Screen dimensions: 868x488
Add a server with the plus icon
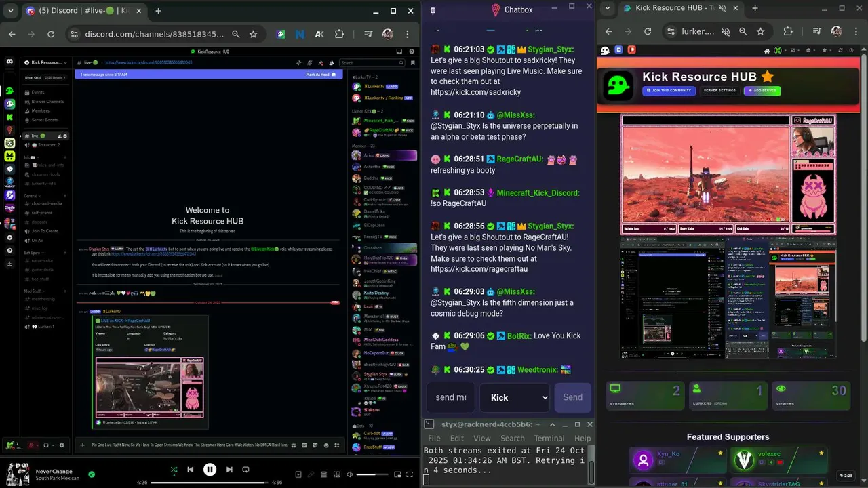(9, 237)
